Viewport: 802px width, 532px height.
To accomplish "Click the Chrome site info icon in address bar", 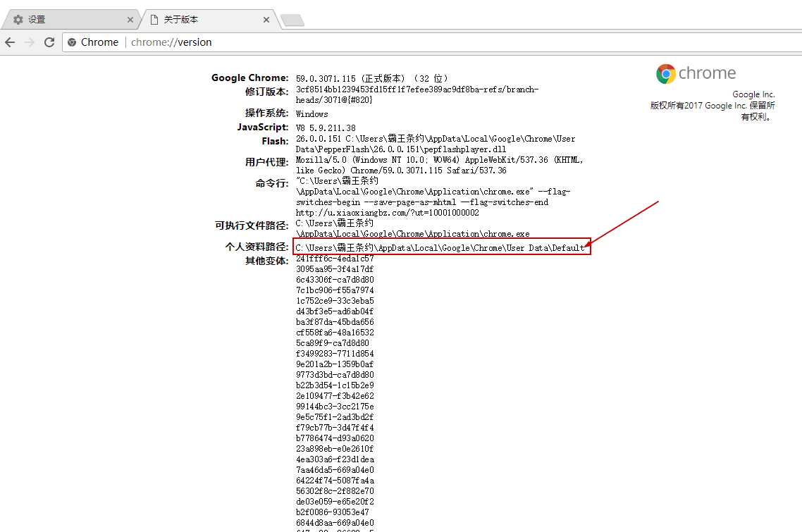I will 72,42.
